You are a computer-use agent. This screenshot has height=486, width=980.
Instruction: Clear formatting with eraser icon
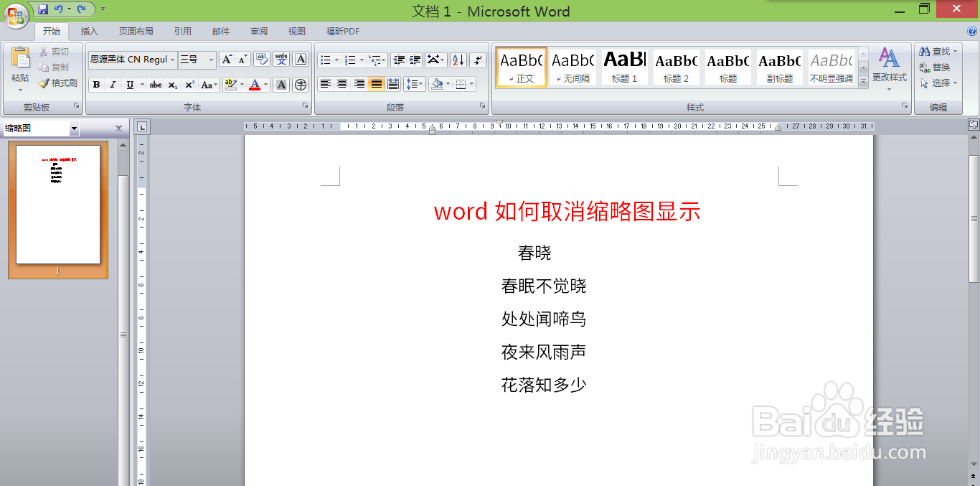(262, 60)
